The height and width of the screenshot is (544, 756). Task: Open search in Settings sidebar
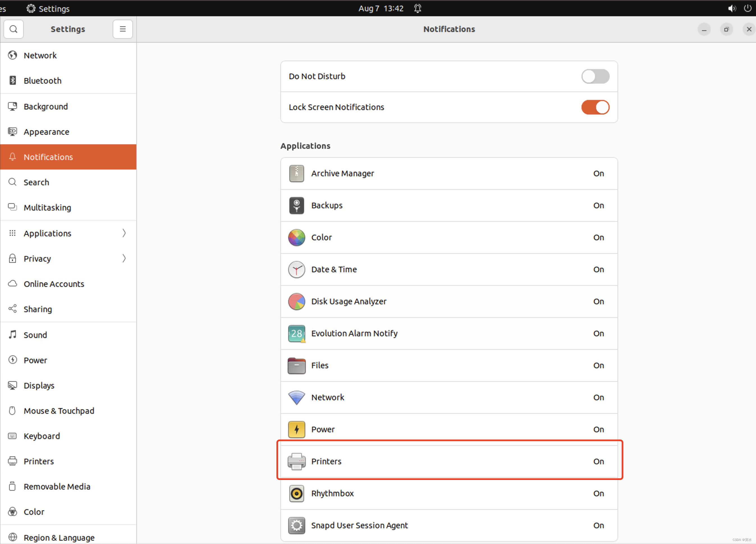point(13,29)
